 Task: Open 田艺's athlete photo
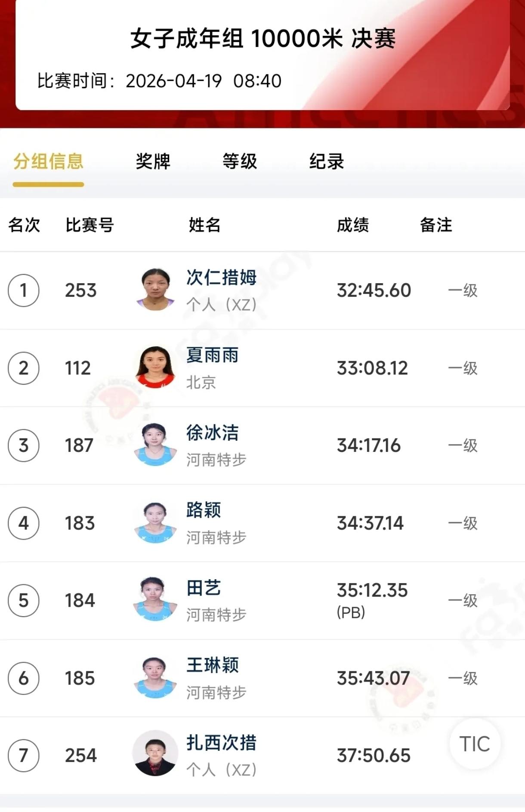[x=155, y=600]
